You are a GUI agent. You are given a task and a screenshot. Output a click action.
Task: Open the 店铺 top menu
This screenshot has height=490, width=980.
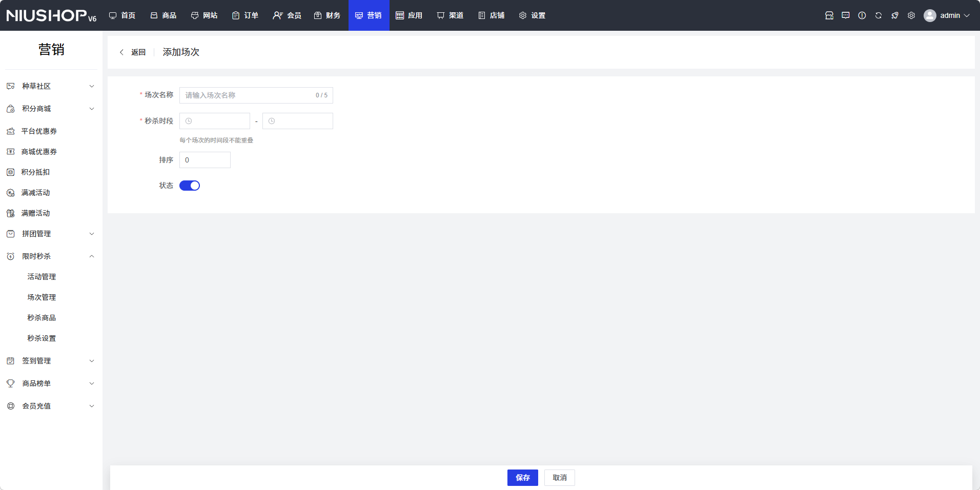[492, 15]
